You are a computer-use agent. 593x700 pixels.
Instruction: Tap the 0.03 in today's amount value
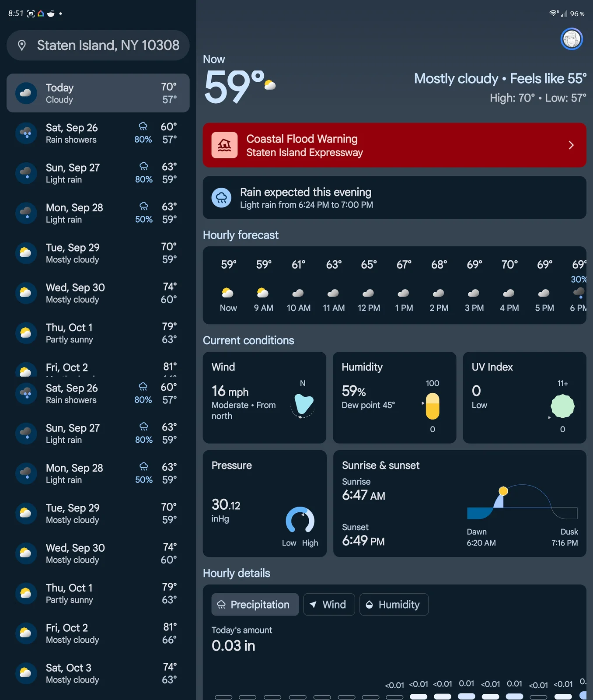(234, 646)
